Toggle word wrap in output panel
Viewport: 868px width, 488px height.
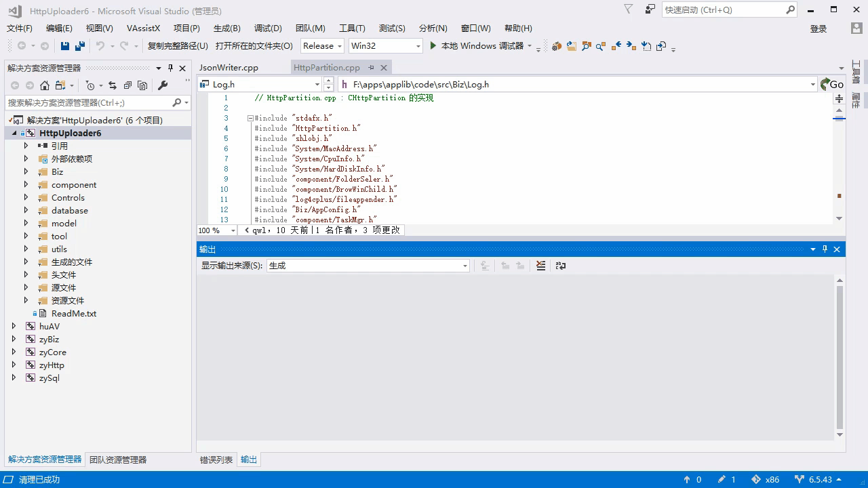pyautogui.click(x=561, y=266)
